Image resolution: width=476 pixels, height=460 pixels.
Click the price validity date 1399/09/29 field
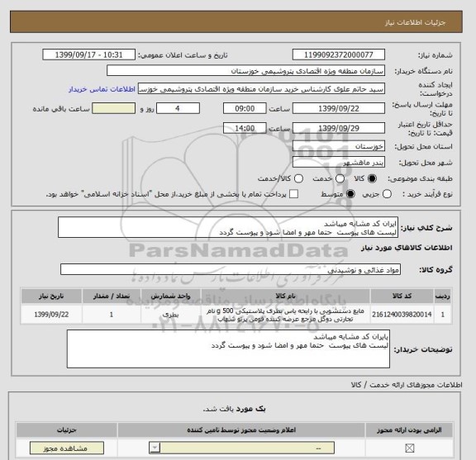tap(339, 128)
